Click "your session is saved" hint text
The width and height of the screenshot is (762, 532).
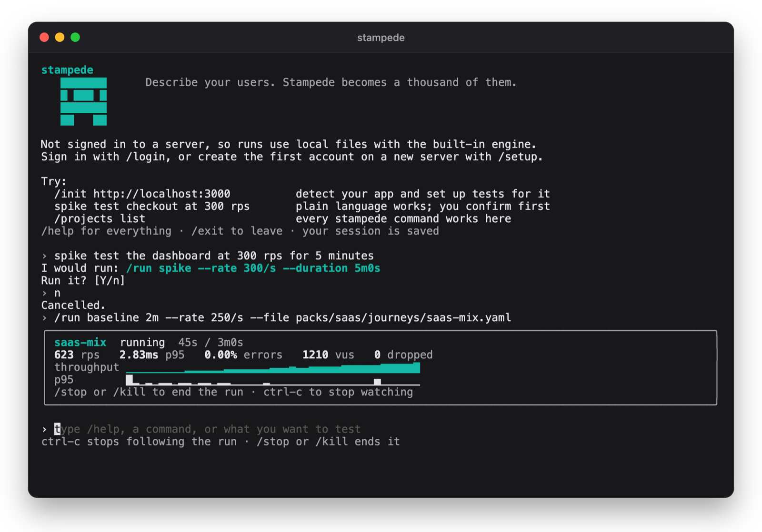point(371,231)
